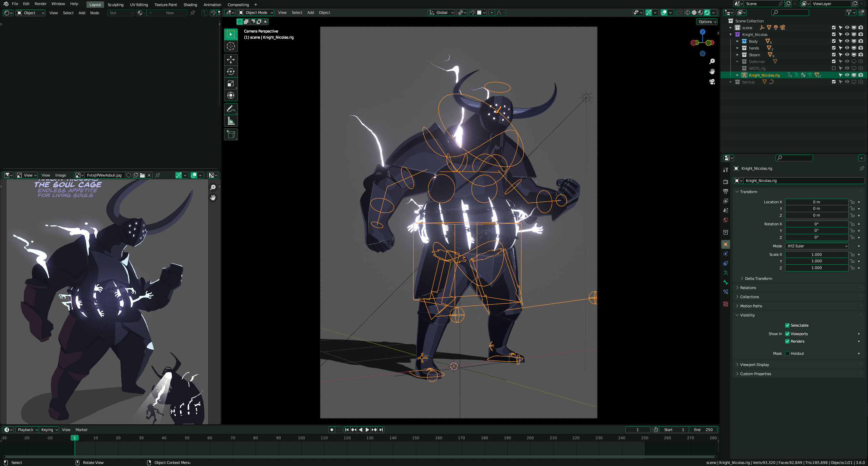
Task: Play the timeline animation
Action: tap(367, 430)
